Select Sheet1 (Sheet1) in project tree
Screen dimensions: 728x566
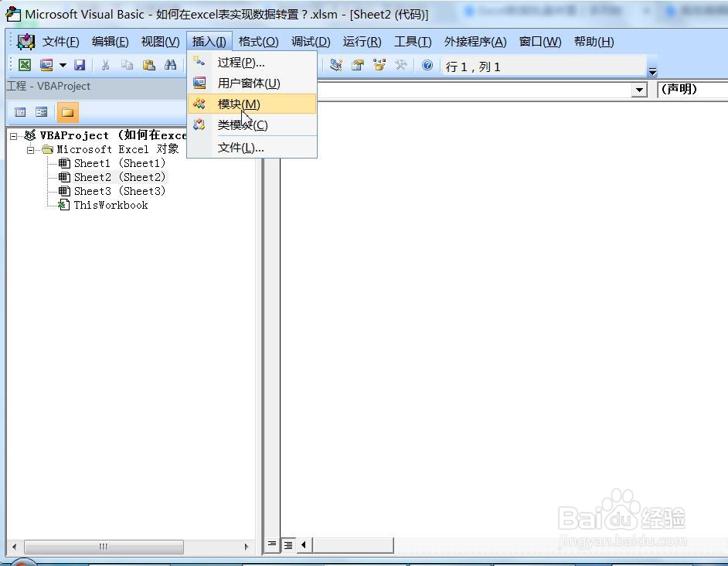(119, 164)
